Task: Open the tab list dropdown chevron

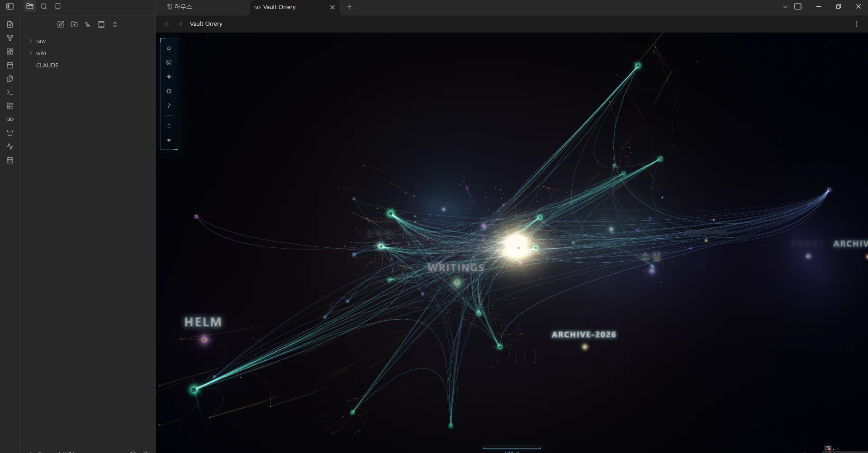Action: click(785, 6)
